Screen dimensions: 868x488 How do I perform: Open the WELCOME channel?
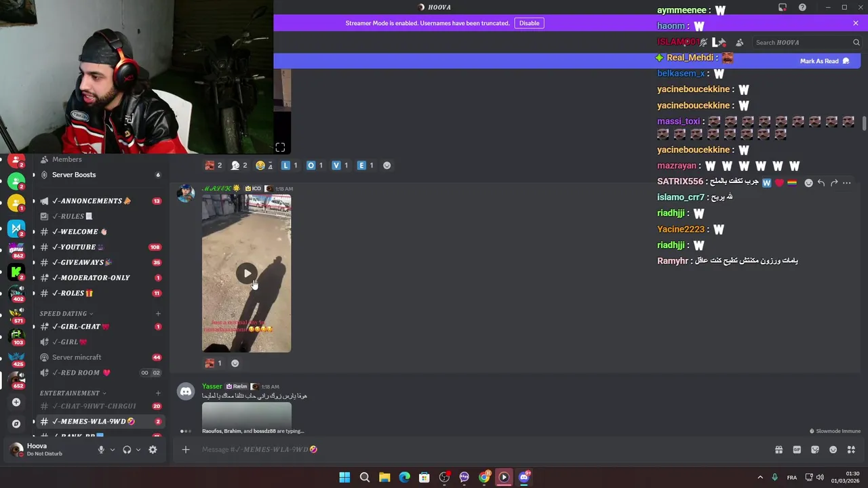pos(98,232)
